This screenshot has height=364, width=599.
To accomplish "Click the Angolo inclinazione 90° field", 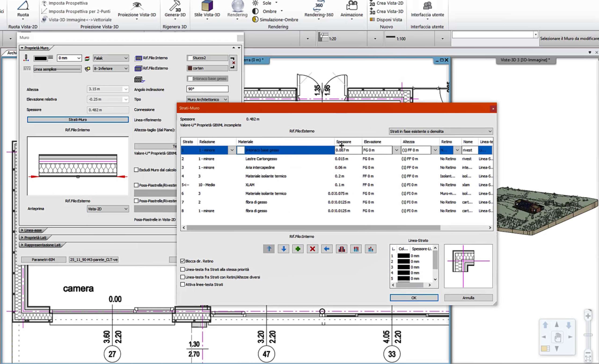I will (x=207, y=89).
